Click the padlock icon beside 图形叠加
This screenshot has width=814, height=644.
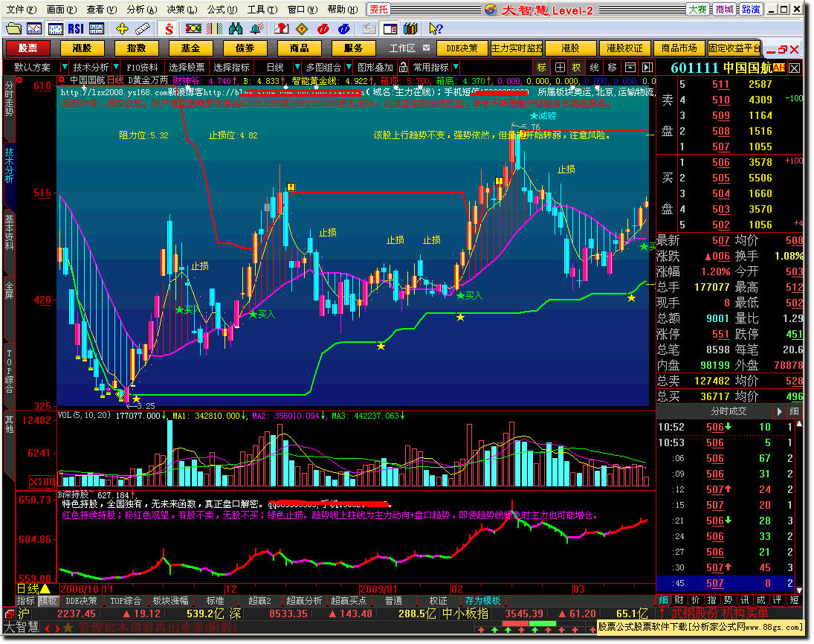(404, 67)
